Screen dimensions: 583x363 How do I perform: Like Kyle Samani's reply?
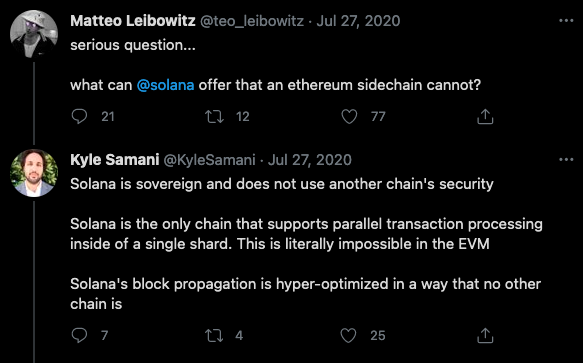348,335
